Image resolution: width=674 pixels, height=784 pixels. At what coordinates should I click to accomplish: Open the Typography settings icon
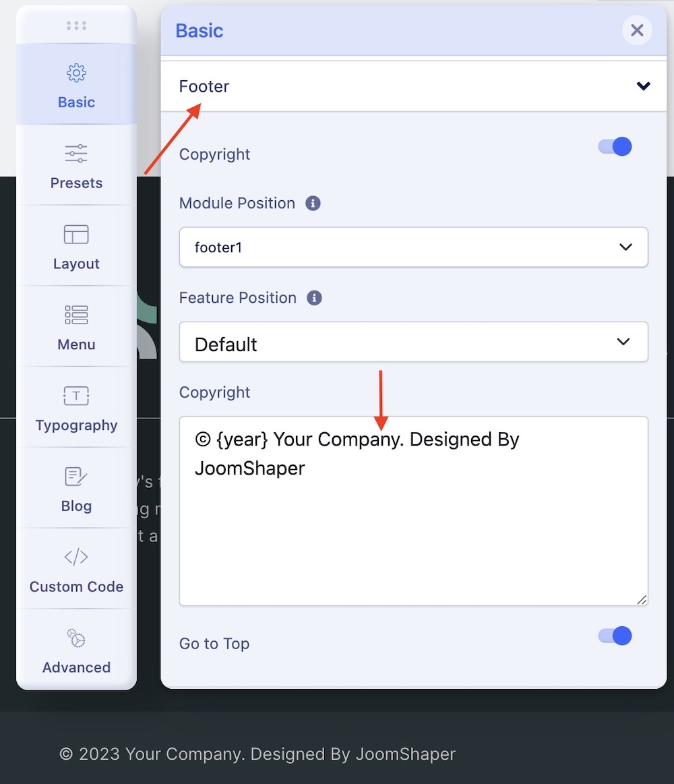(x=76, y=396)
